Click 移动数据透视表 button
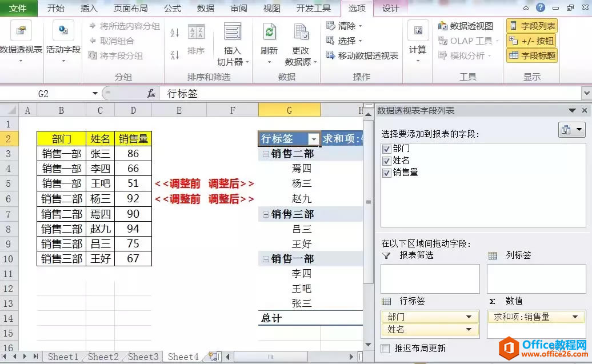This screenshot has width=592, height=364. click(362, 55)
